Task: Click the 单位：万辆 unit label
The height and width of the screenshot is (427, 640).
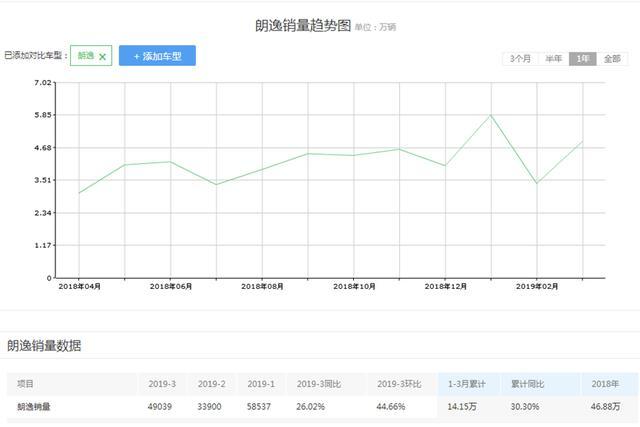Action: 375,27
